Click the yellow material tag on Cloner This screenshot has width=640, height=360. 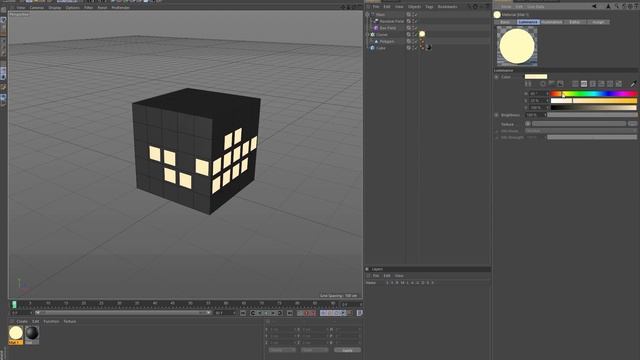tap(422, 34)
